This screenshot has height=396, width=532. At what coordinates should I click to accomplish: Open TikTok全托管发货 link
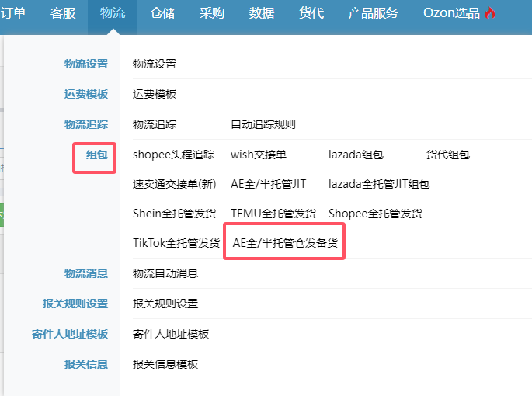(x=176, y=243)
